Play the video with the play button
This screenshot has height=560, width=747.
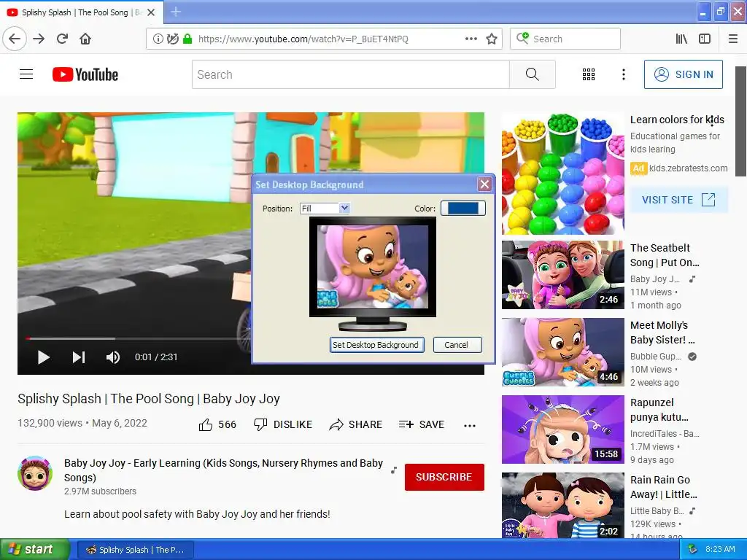pyautogui.click(x=43, y=357)
